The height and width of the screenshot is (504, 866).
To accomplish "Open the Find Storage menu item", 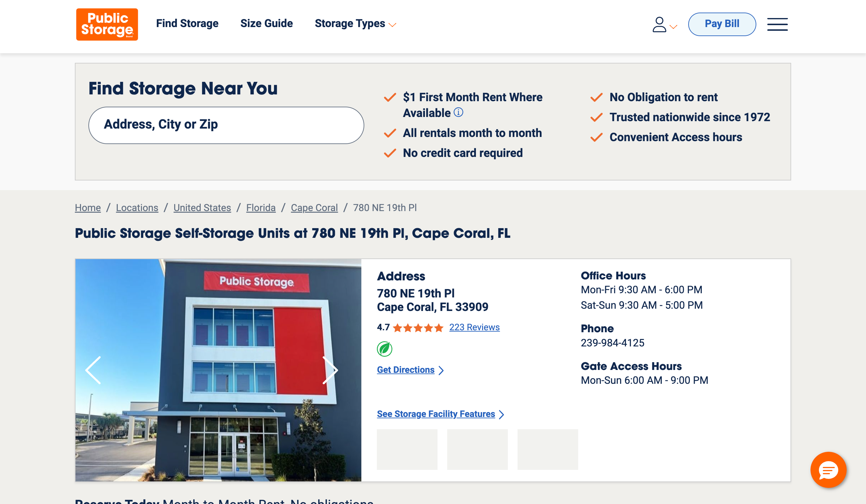I will click(x=187, y=23).
